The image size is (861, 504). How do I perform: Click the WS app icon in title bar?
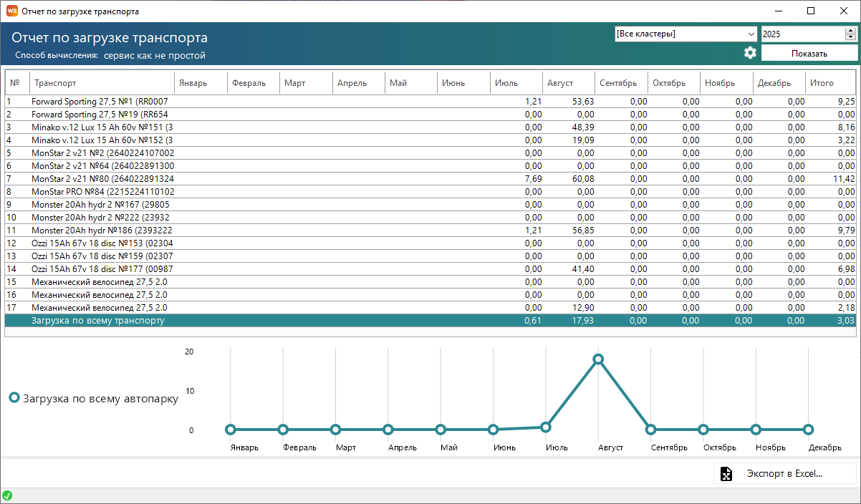pyautogui.click(x=11, y=11)
